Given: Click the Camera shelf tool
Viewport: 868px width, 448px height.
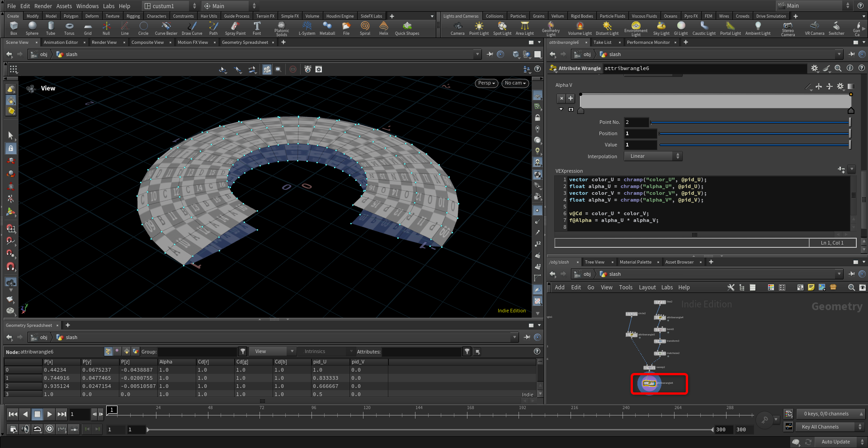Looking at the screenshot, I should [458, 28].
